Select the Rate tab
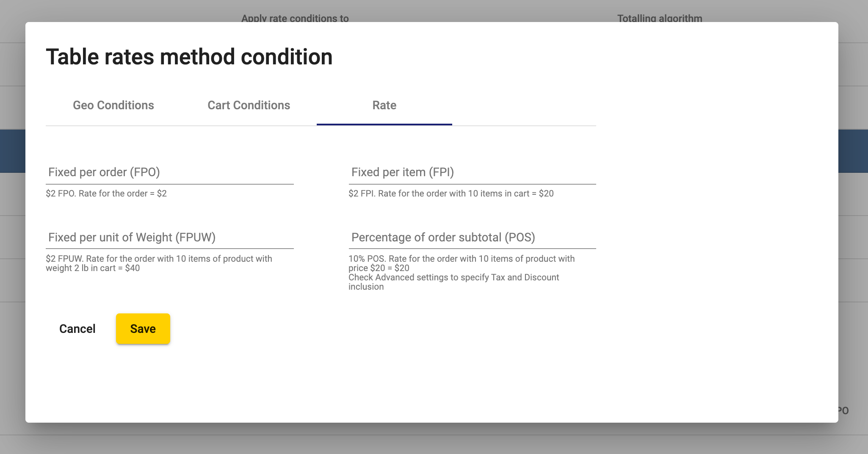 [x=384, y=105]
